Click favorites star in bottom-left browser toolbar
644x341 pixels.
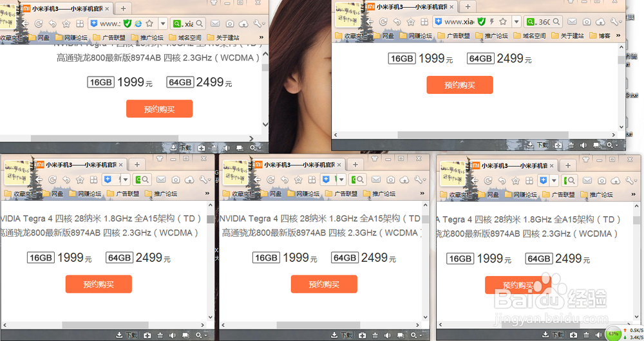click(80, 180)
